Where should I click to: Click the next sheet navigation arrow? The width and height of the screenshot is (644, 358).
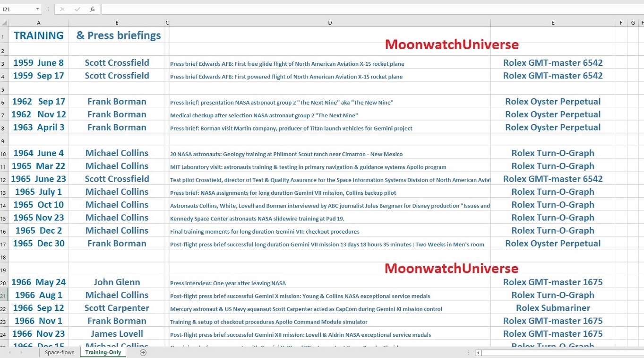coord(21,352)
